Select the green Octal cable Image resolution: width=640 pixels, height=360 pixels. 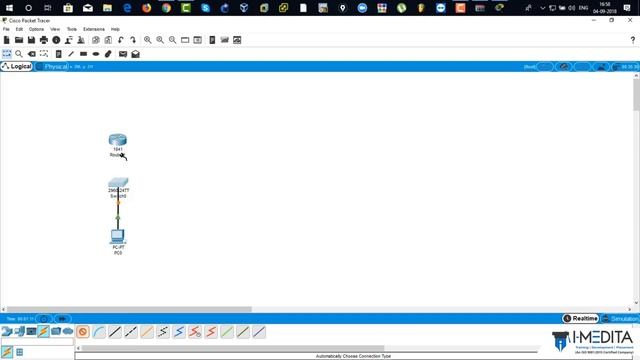pos(227,332)
